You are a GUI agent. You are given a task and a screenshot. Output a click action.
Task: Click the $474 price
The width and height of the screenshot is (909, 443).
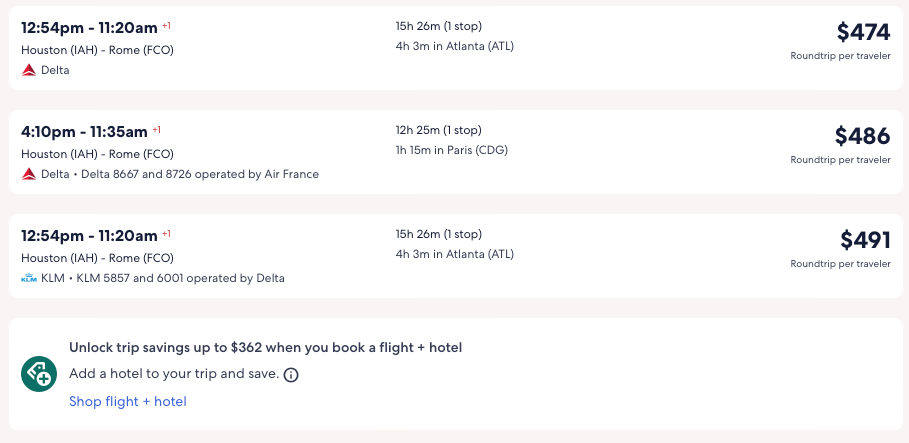click(863, 32)
